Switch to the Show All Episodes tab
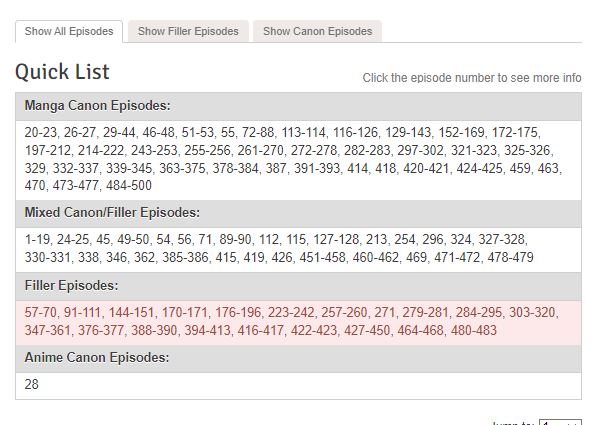Image resolution: width=606 pixels, height=425 pixels. pyautogui.click(x=69, y=31)
